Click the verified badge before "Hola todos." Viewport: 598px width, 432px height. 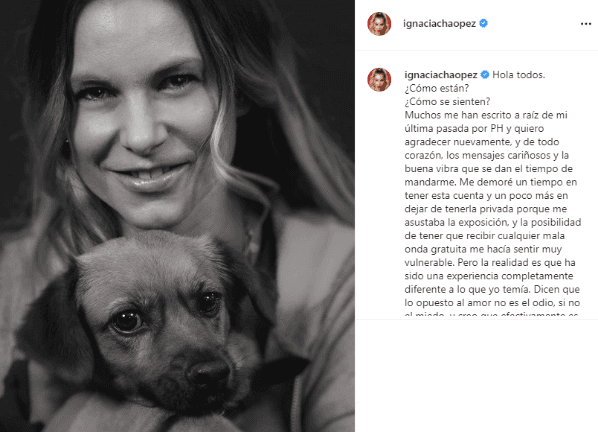pyautogui.click(x=485, y=74)
